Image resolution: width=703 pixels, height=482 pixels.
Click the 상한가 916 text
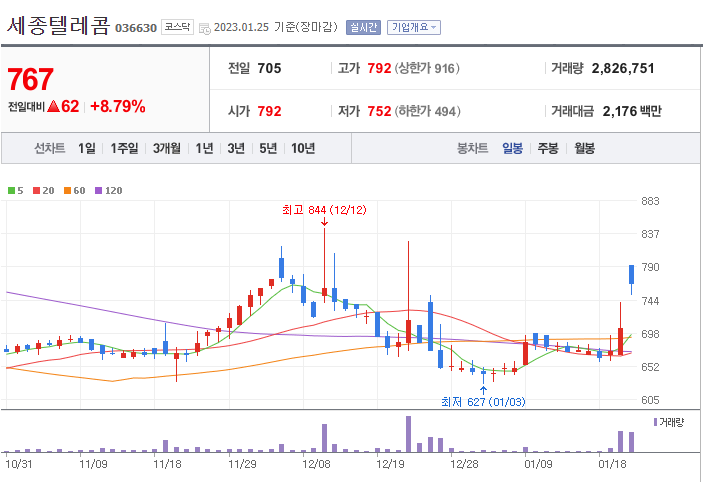point(427,68)
